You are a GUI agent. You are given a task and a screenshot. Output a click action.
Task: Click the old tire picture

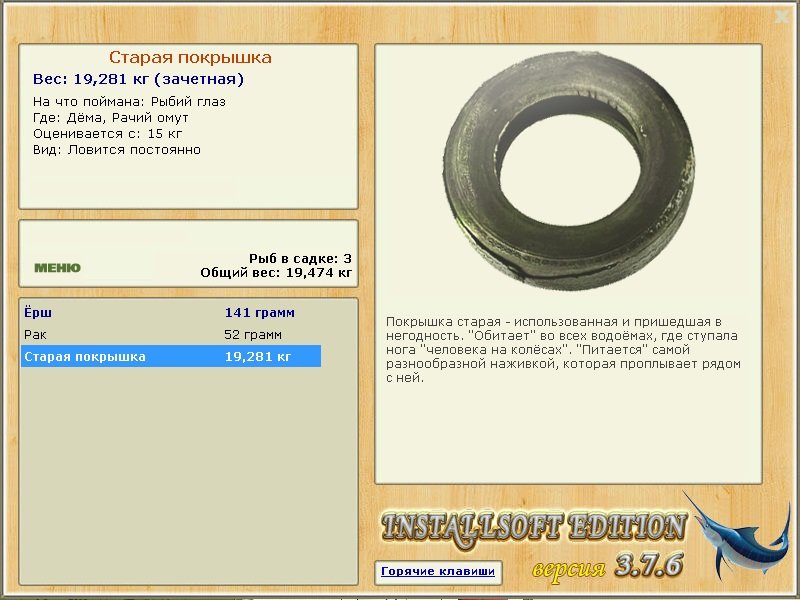[569, 171]
